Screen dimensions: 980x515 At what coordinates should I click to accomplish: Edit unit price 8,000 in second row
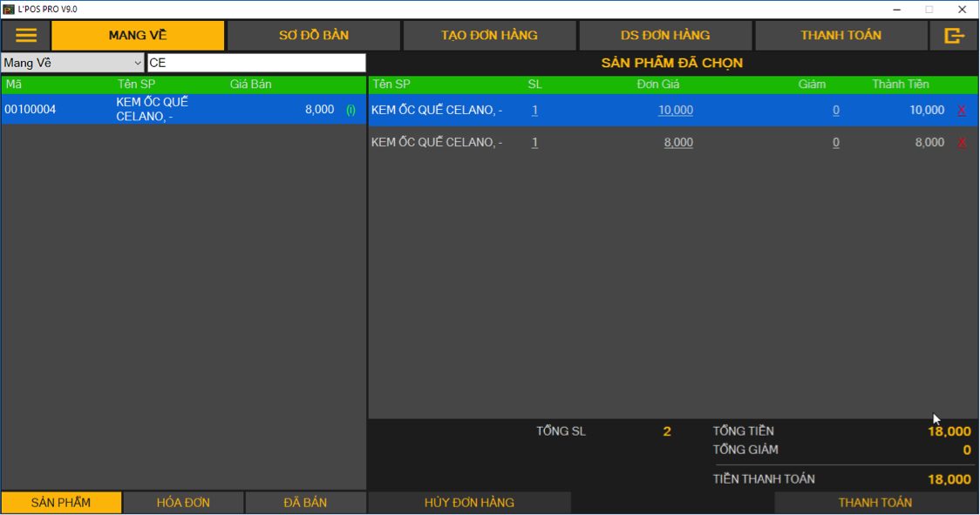coord(678,143)
